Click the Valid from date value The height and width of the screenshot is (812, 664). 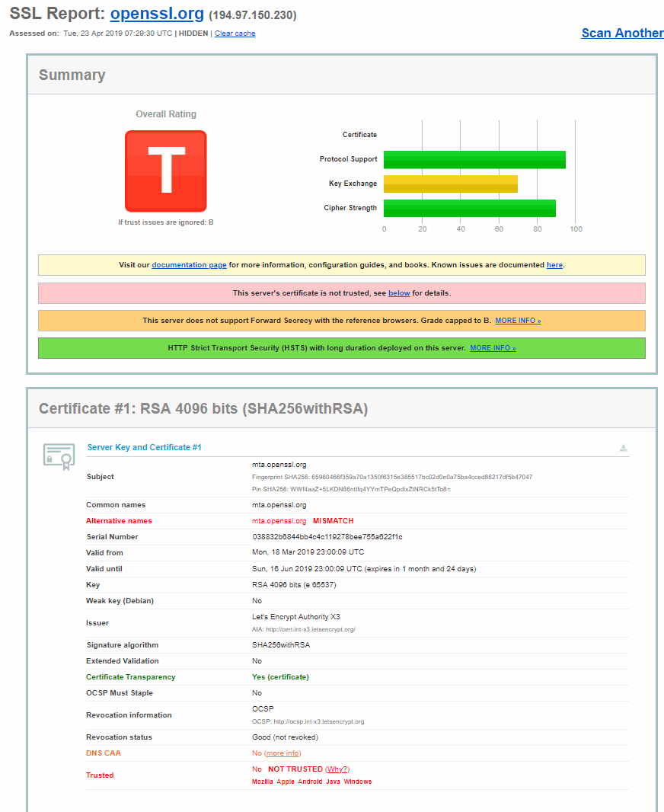[308, 552]
